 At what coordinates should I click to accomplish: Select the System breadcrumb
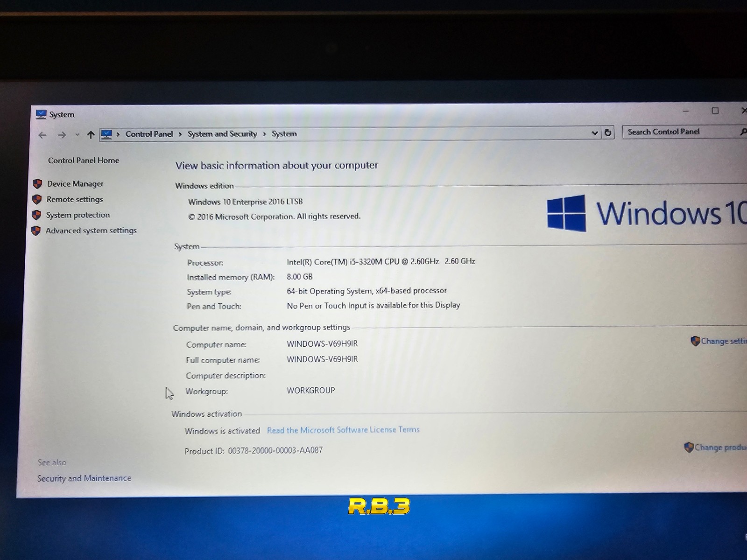(284, 133)
